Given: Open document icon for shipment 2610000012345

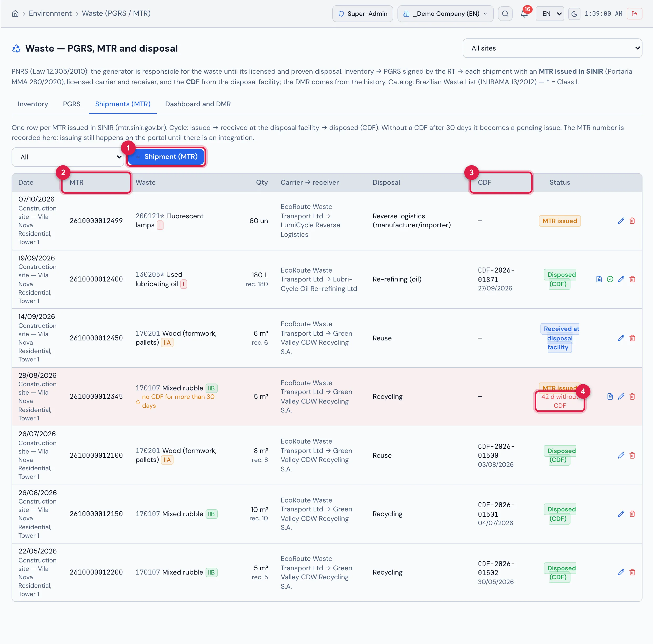Looking at the screenshot, I should point(610,397).
